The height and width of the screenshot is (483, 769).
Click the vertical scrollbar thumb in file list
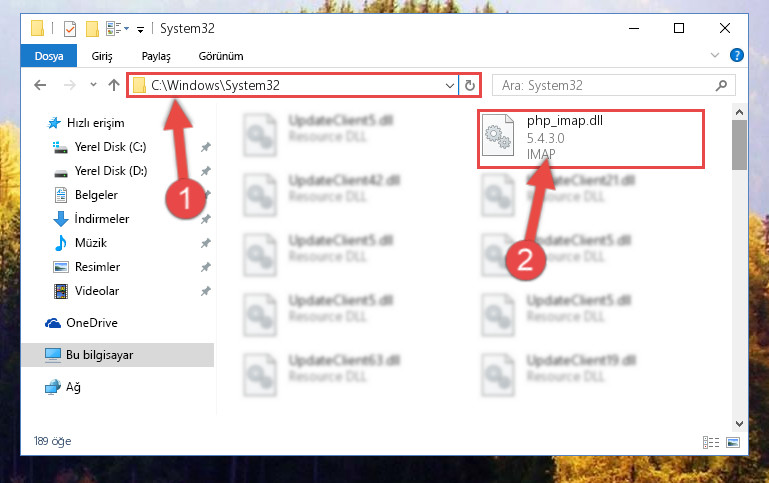click(739, 145)
